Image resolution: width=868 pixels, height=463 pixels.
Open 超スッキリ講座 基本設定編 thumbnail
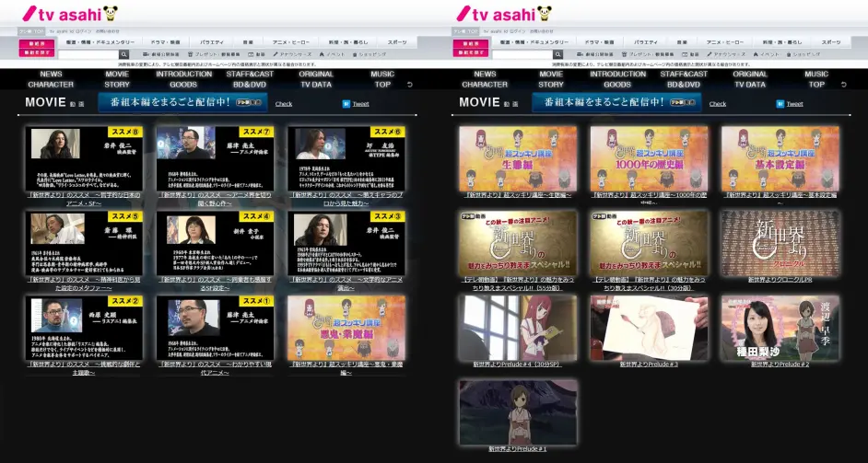pyautogui.click(x=780, y=158)
